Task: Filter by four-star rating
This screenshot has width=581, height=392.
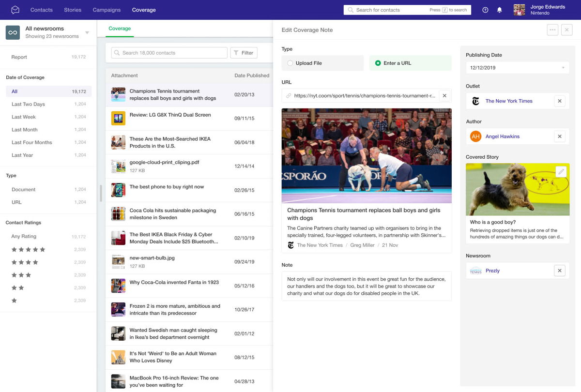Action: pos(48,262)
